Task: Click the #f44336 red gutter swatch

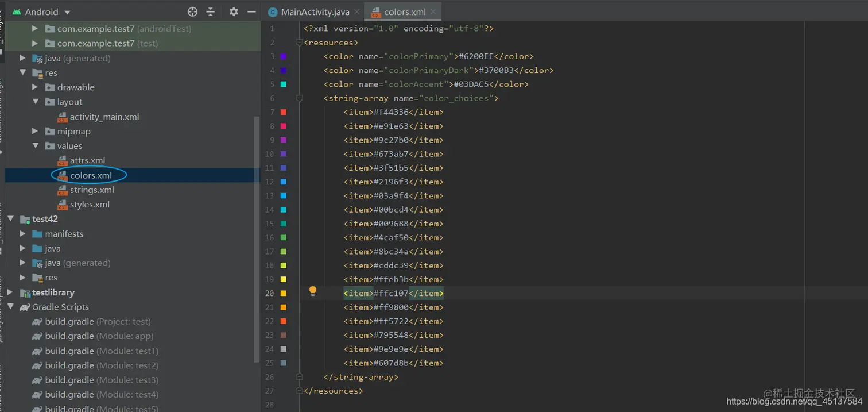Action: 283,112
